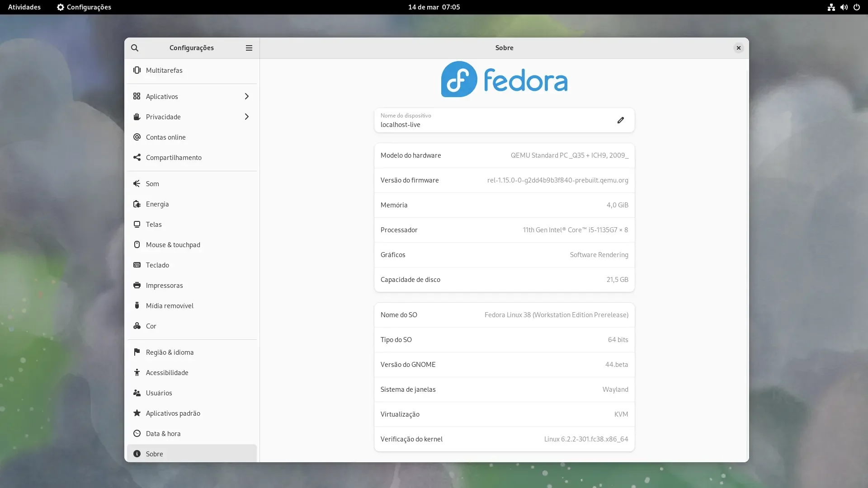This screenshot has height=488, width=868.
Task: Click the Versão do GNOME 44.beta value
Action: coord(617,365)
